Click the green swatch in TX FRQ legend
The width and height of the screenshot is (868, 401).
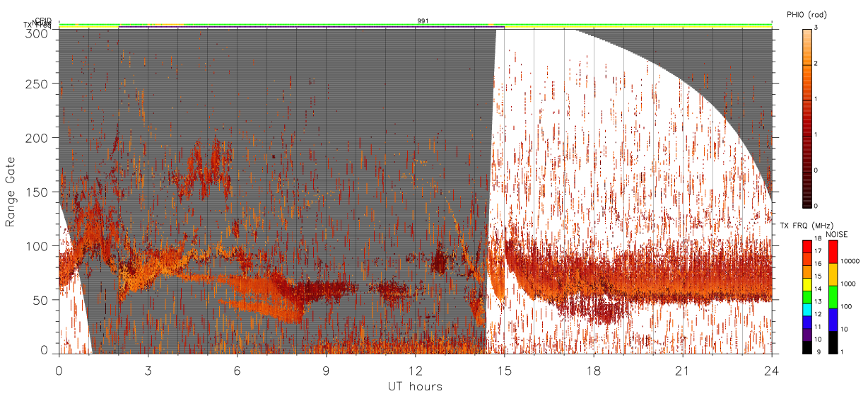coord(807,297)
